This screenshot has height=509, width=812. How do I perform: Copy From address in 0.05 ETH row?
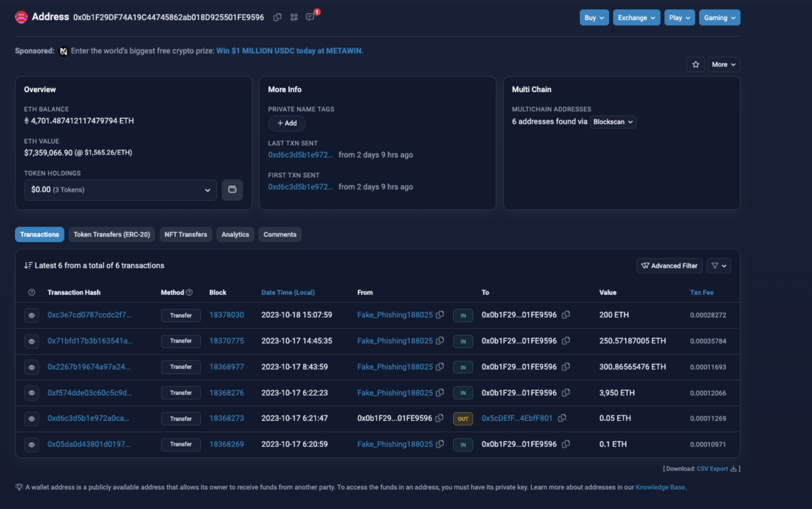(x=439, y=418)
